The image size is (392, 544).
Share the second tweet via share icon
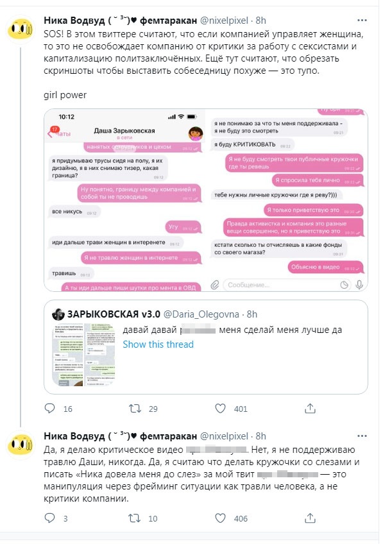tap(310, 518)
